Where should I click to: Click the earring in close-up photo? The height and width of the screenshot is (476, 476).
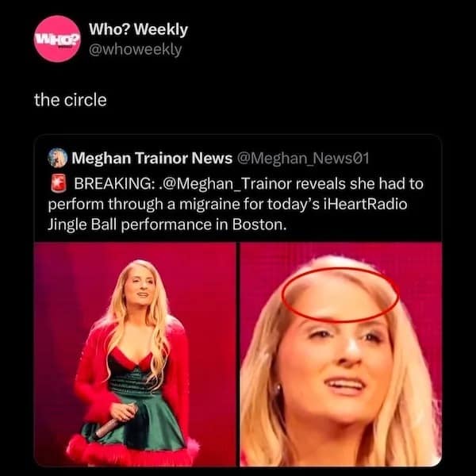click(x=278, y=389)
